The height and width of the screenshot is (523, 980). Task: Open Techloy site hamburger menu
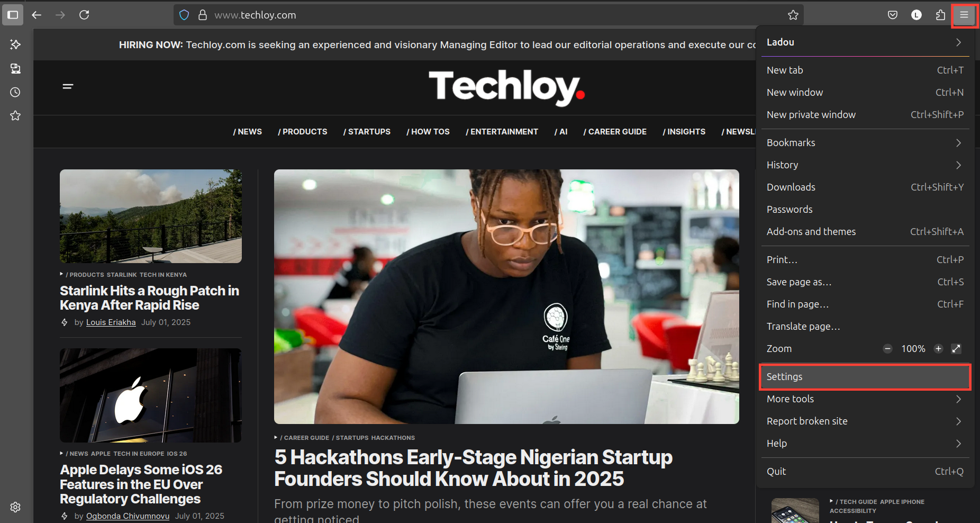click(x=68, y=86)
